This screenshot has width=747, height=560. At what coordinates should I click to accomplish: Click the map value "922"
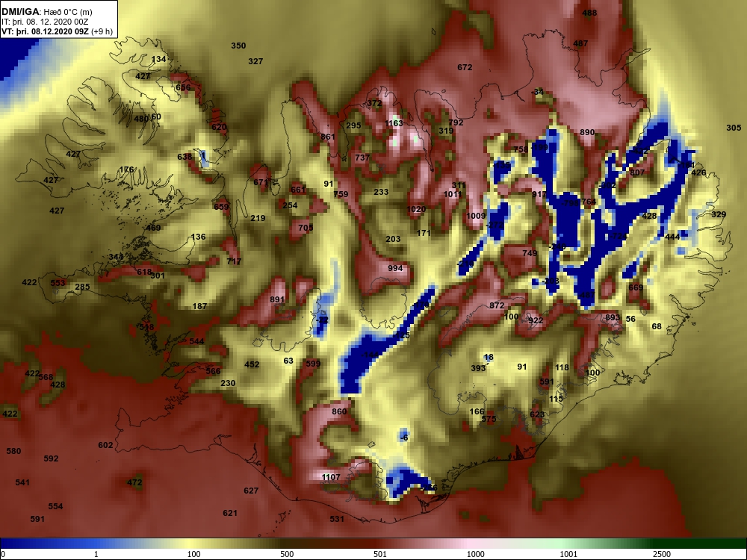point(536,320)
